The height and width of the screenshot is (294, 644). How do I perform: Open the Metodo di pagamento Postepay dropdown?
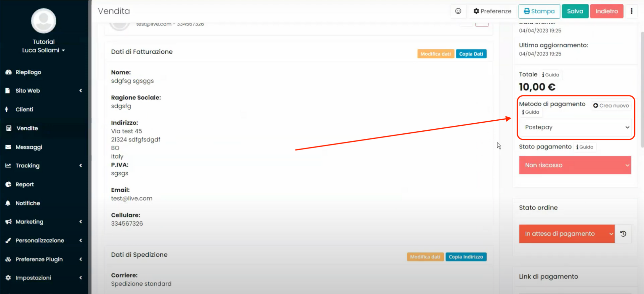pos(575,127)
